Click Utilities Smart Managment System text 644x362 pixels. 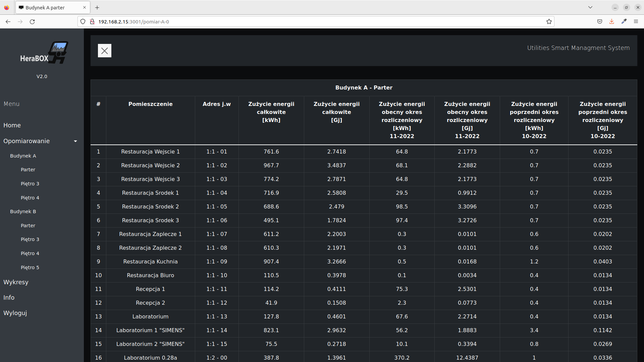click(x=578, y=48)
